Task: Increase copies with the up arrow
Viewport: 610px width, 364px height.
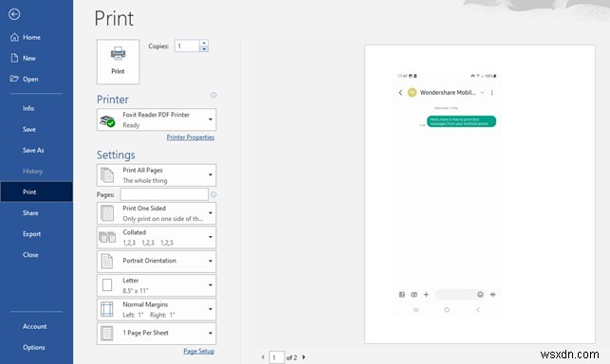Action: point(204,43)
